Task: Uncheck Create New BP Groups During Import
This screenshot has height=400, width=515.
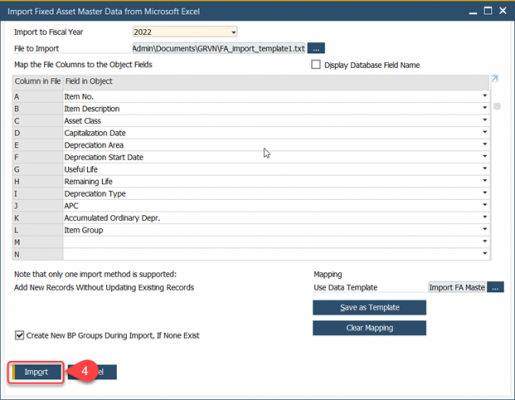Action: [x=19, y=335]
